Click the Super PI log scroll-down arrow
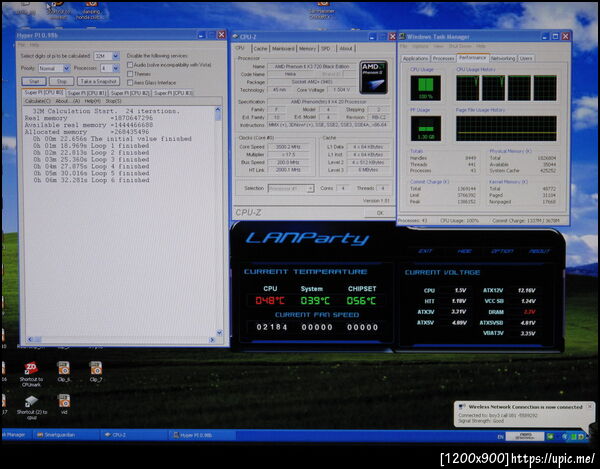The image size is (600, 469). (219, 332)
